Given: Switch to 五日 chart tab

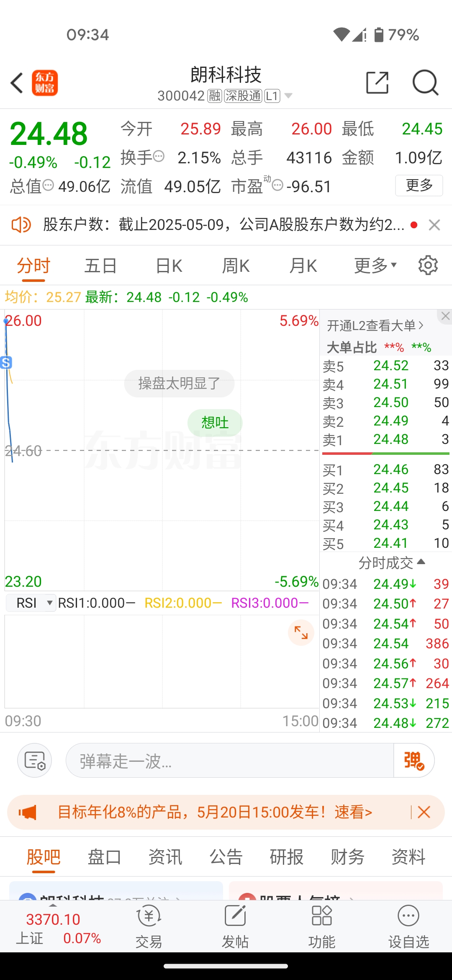Looking at the screenshot, I should point(100,266).
